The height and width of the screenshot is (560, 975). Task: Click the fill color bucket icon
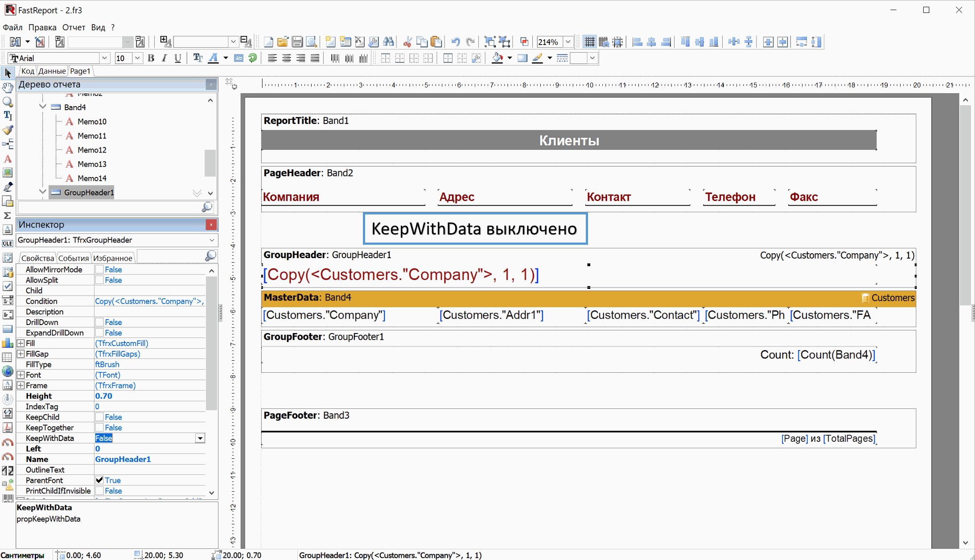pyautogui.click(x=497, y=58)
